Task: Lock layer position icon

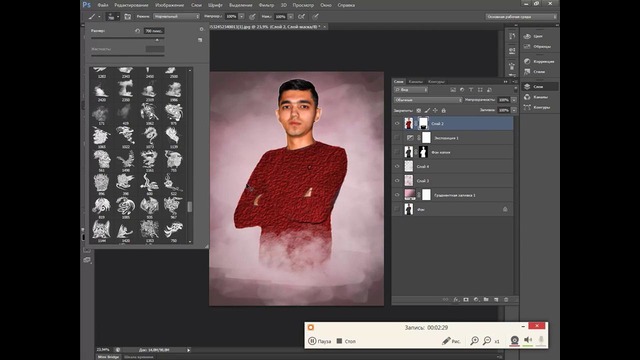Action: tap(435, 111)
